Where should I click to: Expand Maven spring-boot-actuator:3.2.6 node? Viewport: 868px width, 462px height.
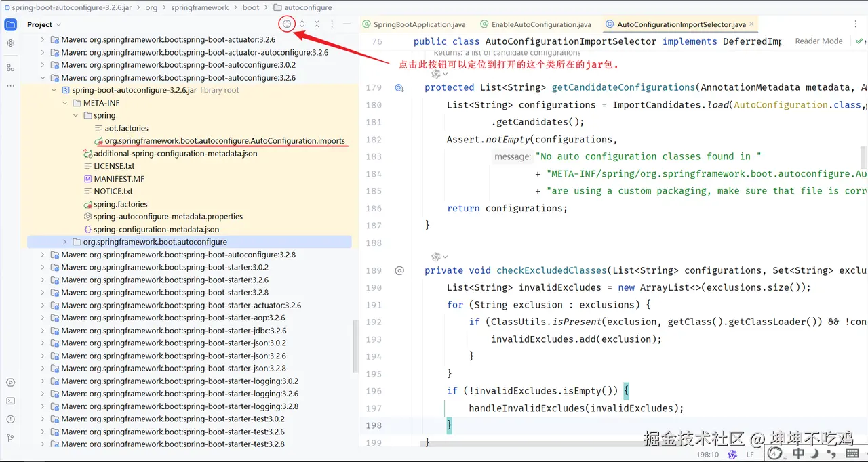(43, 39)
